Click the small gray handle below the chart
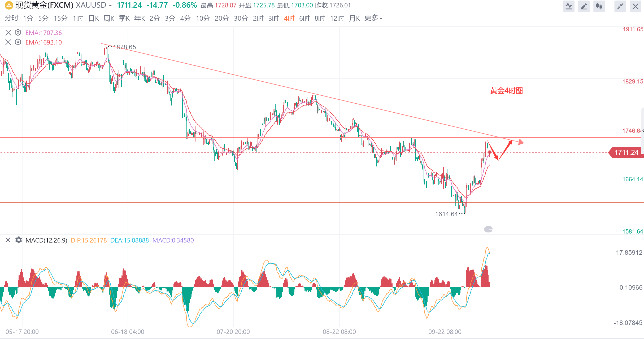Image resolution: width=644 pixels, height=339 pixels. [488, 229]
